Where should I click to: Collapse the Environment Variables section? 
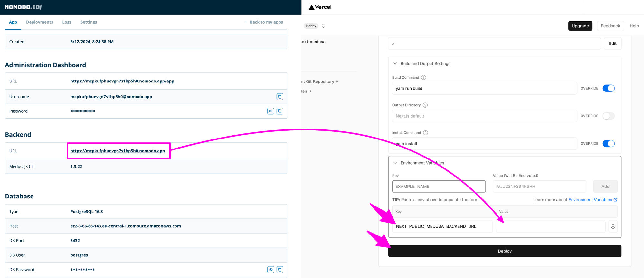click(395, 163)
